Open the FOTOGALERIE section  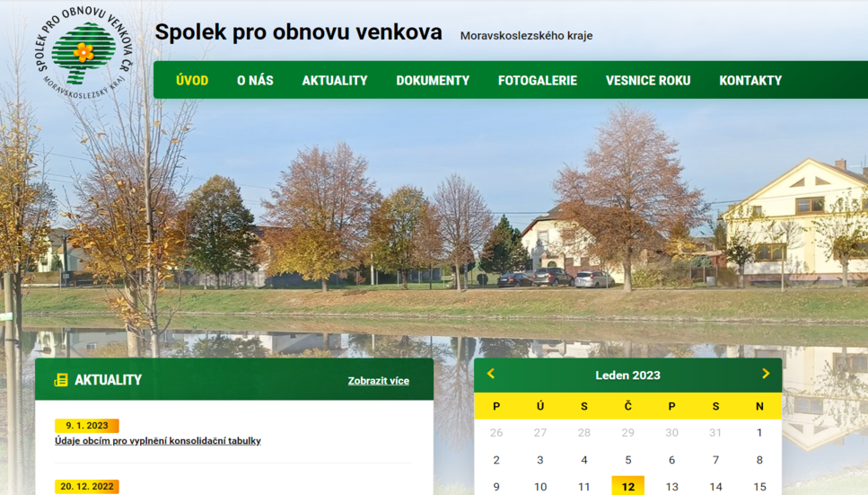538,81
